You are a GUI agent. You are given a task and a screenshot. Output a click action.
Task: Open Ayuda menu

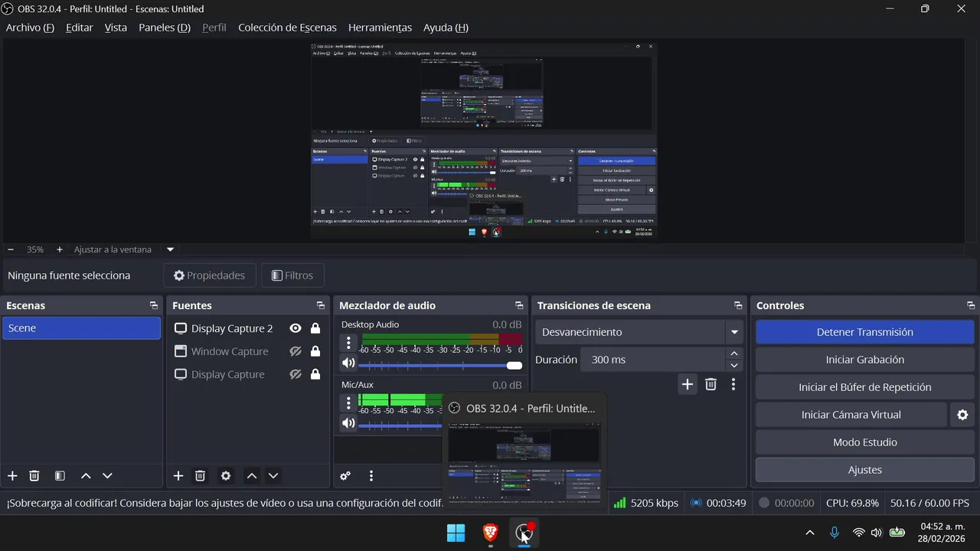446,28
